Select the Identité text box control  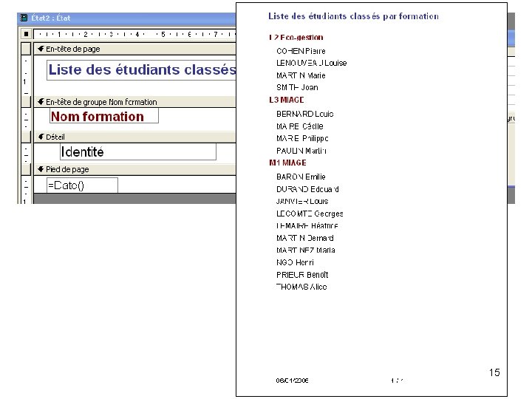click(x=138, y=151)
